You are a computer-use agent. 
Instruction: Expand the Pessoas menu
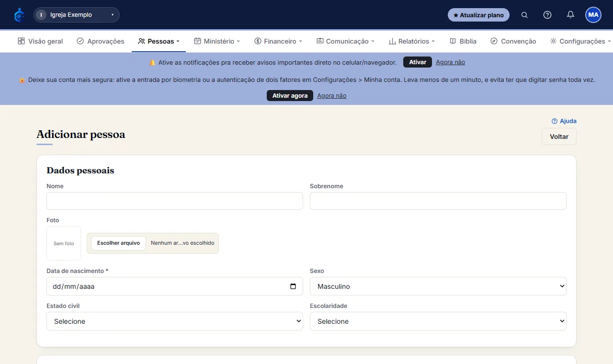(x=159, y=41)
